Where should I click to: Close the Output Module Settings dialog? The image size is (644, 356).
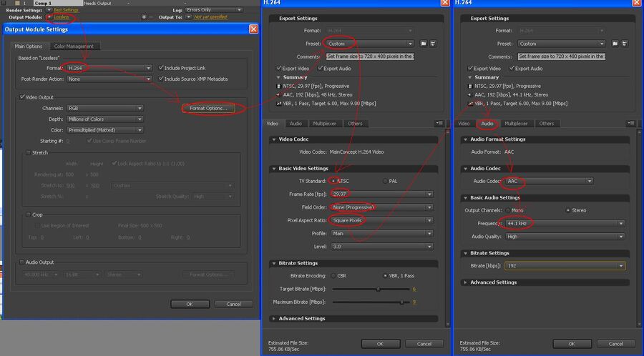[253, 29]
